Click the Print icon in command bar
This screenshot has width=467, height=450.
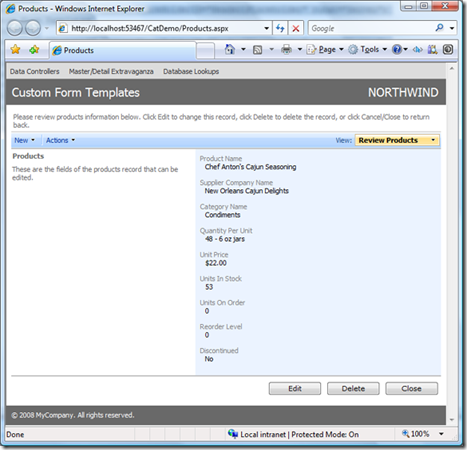pyautogui.click(x=286, y=50)
